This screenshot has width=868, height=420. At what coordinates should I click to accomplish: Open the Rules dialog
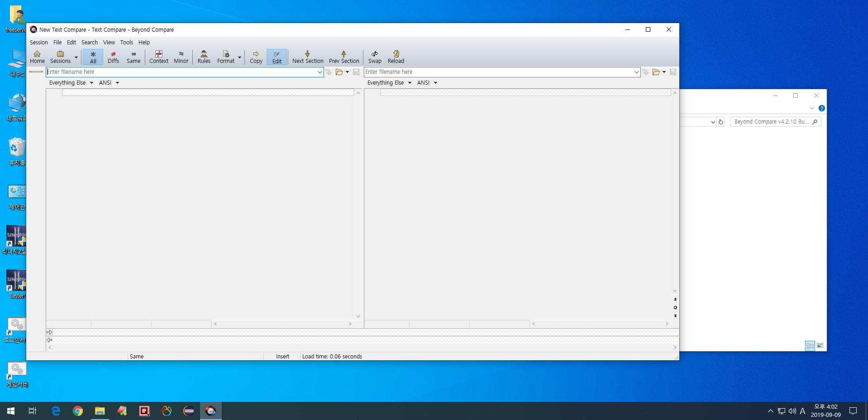pyautogui.click(x=204, y=57)
